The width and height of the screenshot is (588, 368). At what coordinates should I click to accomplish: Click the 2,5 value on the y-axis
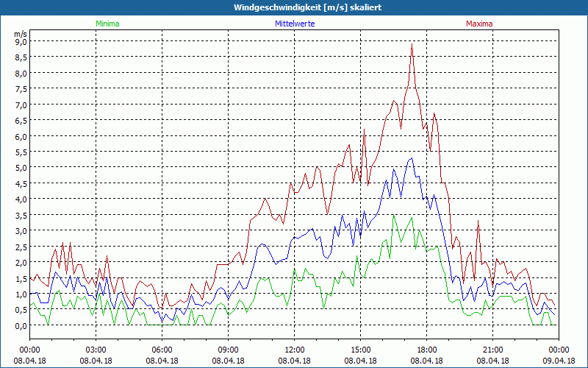pos(21,247)
